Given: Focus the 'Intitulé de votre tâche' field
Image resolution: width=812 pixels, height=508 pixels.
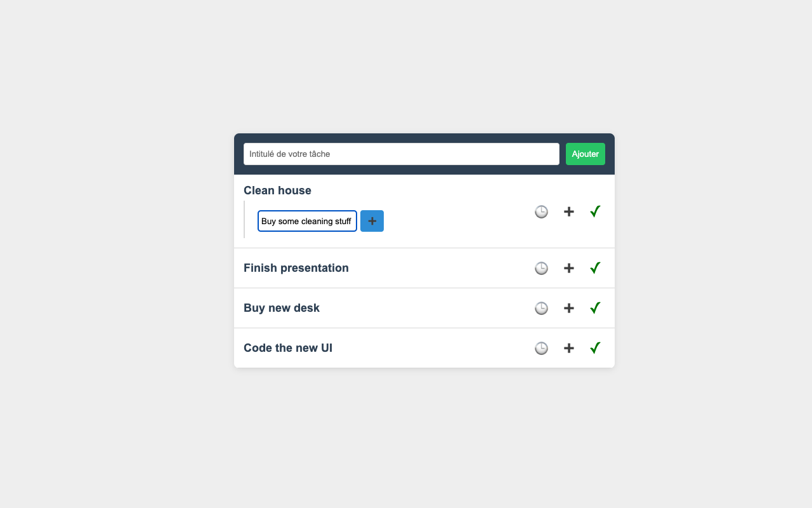Looking at the screenshot, I should 401,154.
